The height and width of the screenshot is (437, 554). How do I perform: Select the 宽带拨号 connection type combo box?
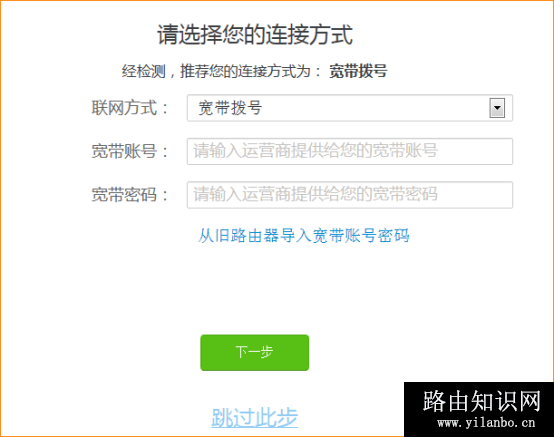[x=350, y=108]
